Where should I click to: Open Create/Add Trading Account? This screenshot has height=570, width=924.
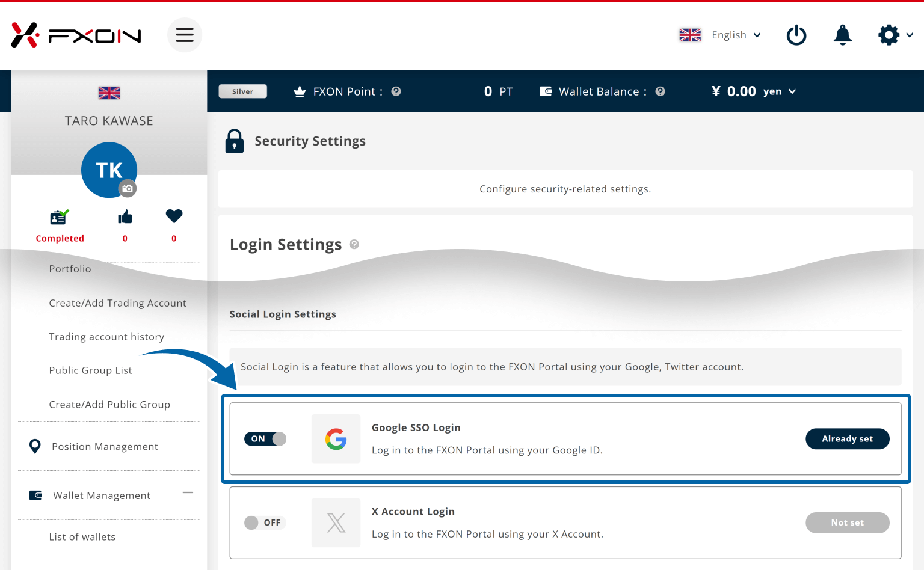(x=117, y=303)
